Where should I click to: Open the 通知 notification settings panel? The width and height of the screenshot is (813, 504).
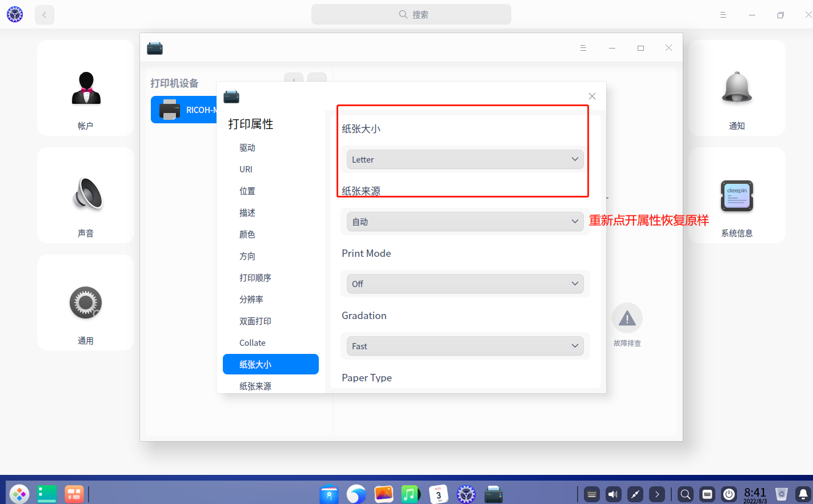point(736,88)
